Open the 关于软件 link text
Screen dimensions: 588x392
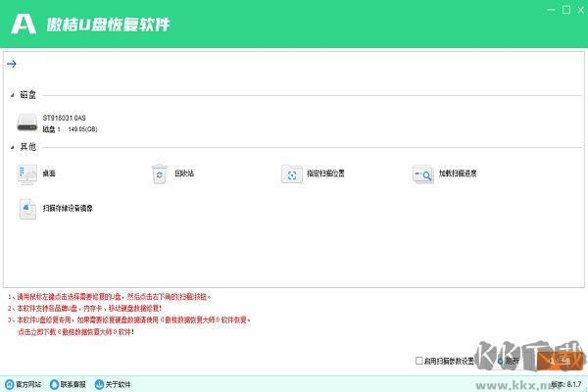tap(118, 384)
